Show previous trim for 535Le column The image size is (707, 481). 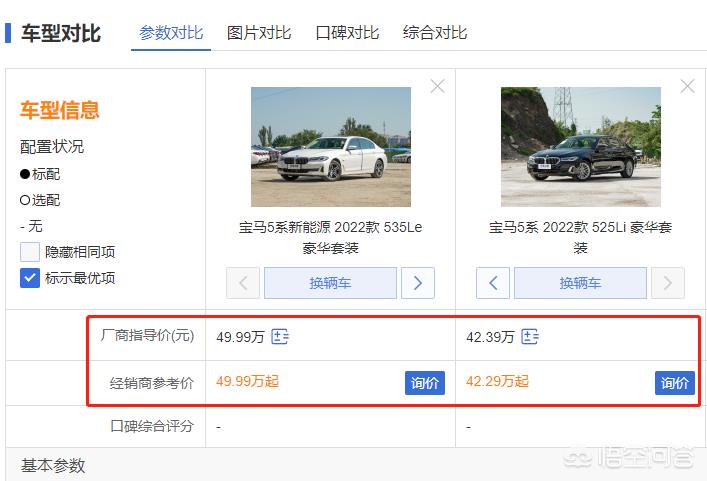click(x=243, y=283)
